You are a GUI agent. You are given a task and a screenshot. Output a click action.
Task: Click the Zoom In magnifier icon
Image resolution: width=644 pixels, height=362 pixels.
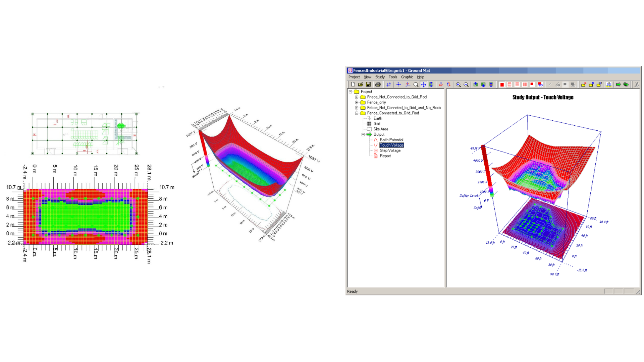tap(458, 84)
